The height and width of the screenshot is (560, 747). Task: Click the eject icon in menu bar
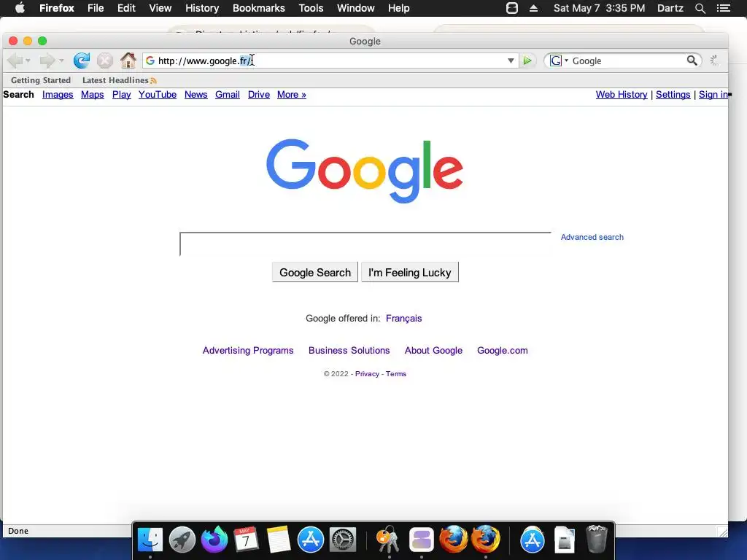pyautogui.click(x=533, y=8)
